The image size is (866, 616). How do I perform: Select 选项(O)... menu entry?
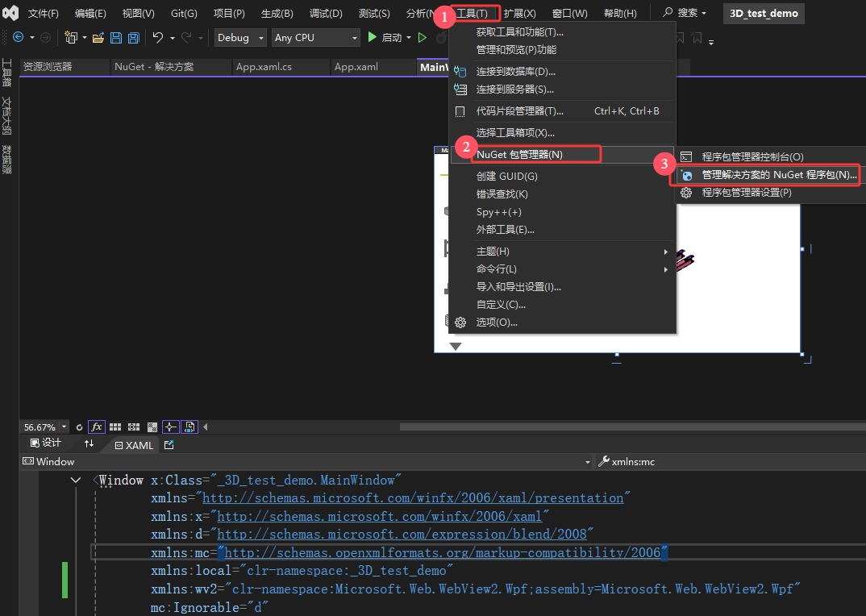562,322
